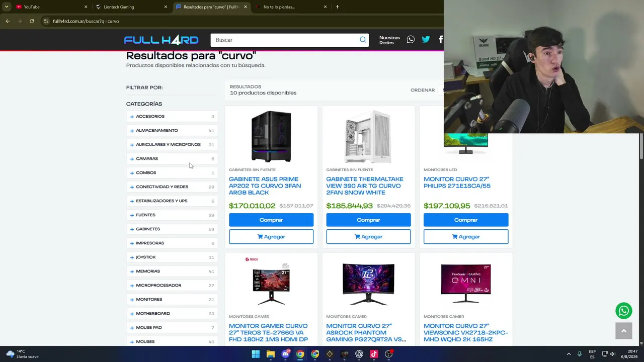Screen dimensions: 644x362
Task: Expand the MEMORIAS category
Action: [172, 271]
